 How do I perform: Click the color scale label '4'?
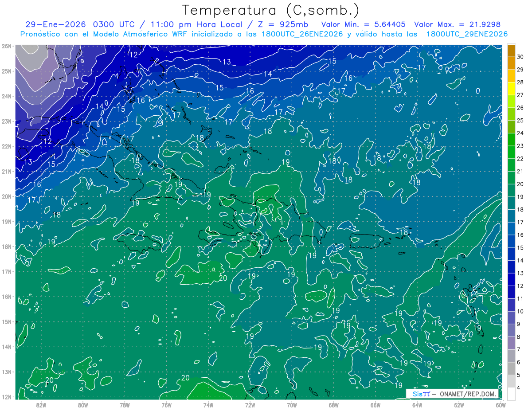click(518, 388)
